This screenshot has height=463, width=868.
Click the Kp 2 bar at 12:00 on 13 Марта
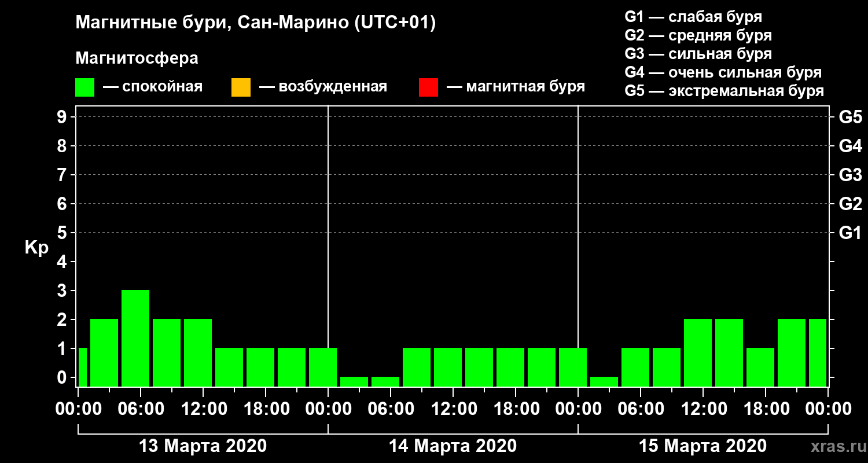[x=198, y=352]
